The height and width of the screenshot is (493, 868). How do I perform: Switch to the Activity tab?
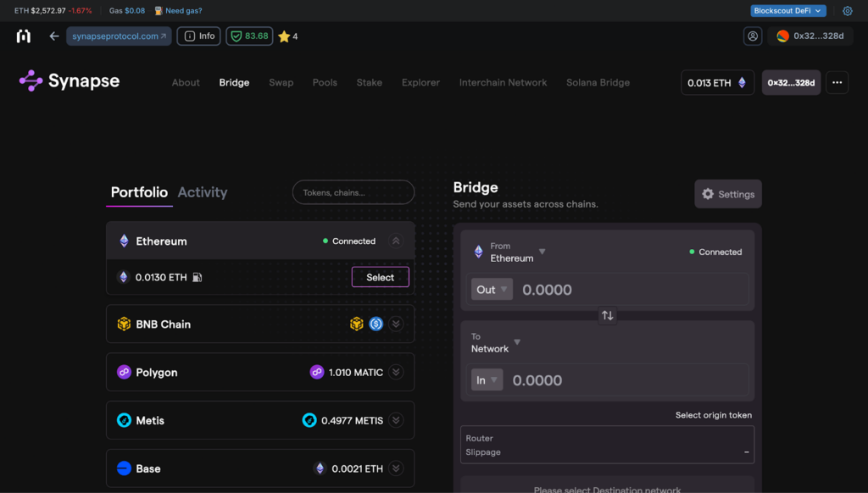point(203,192)
